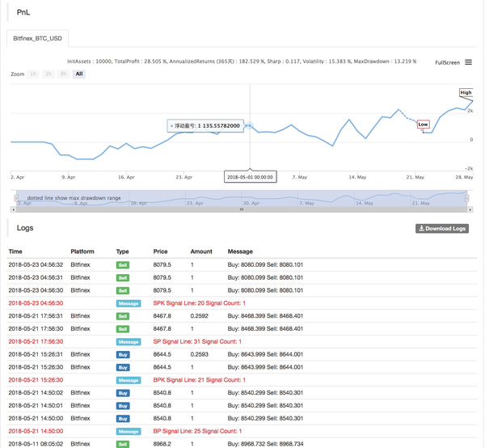Select the 3h zoom range
The image size is (485, 448).
(x=48, y=74)
